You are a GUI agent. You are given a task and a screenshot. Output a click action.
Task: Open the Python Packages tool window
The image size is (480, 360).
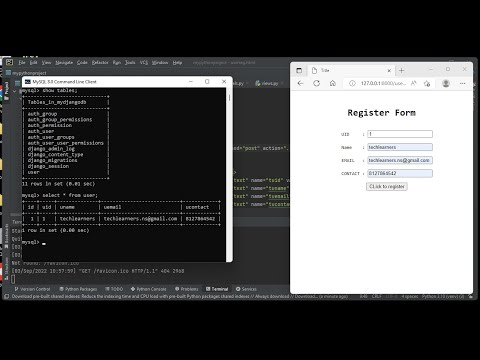(78, 289)
